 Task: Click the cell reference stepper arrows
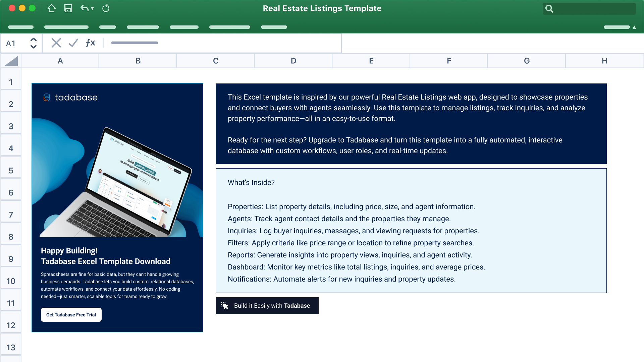click(x=34, y=43)
